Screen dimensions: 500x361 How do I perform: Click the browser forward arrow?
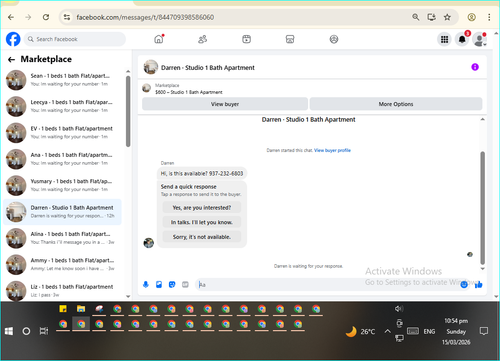[28, 17]
